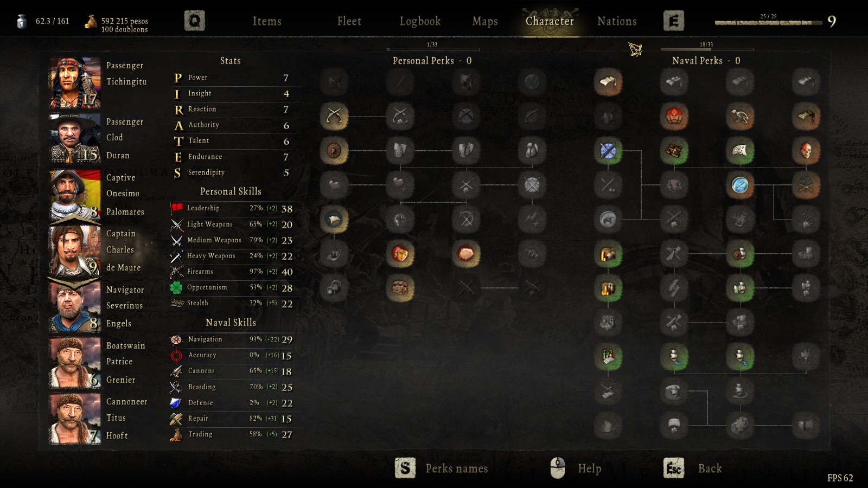Select the round wooden shield perk
The height and width of the screenshot is (488, 868).
334,151
